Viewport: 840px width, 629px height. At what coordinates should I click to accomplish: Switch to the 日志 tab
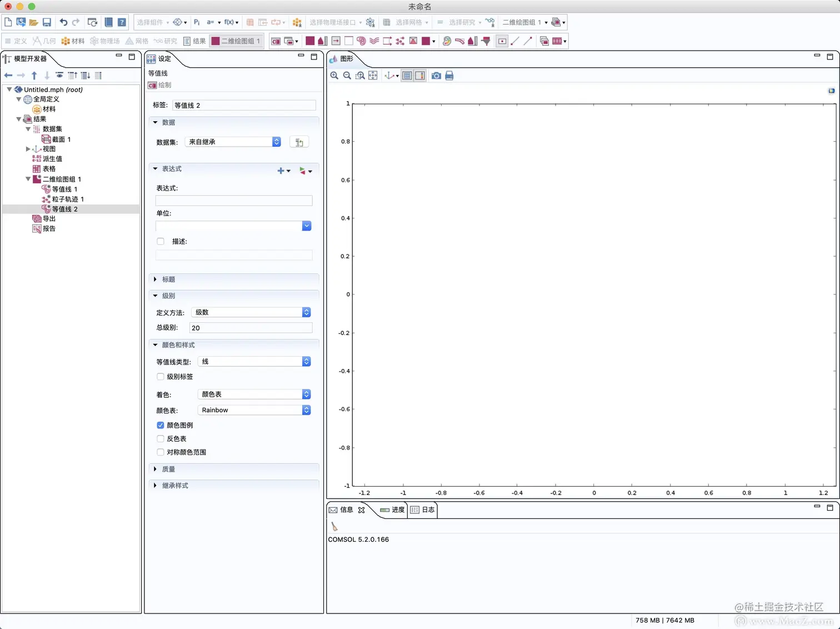tap(423, 510)
